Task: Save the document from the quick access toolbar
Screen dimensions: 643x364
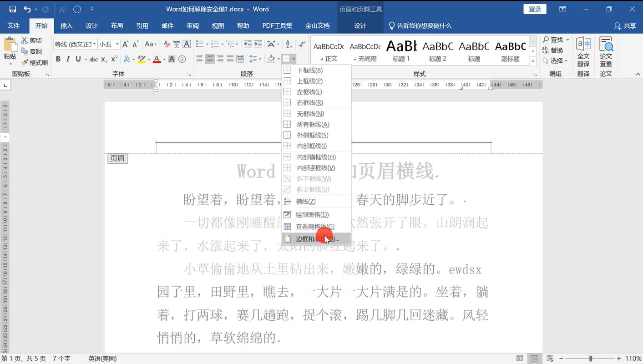Action: (12, 9)
